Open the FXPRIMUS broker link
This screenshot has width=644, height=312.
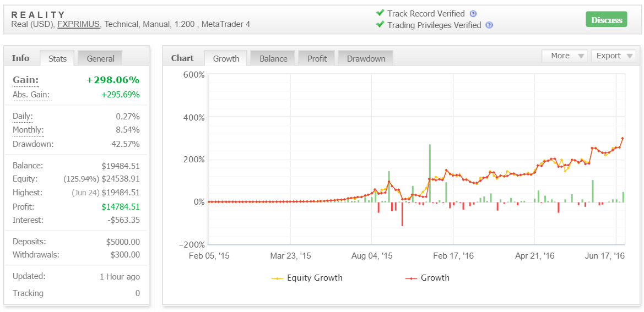78,24
